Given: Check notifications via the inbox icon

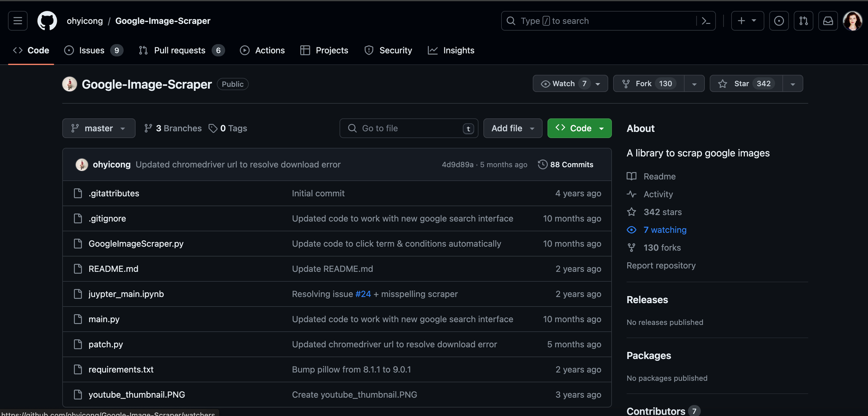Looking at the screenshot, I should [x=828, y=20].
